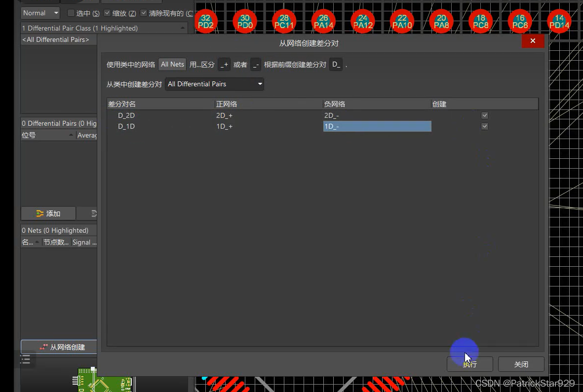Open the hamburger menu below the panel
Image resolution: width=583 pixels, height=392 pixels.
[25, 359]
